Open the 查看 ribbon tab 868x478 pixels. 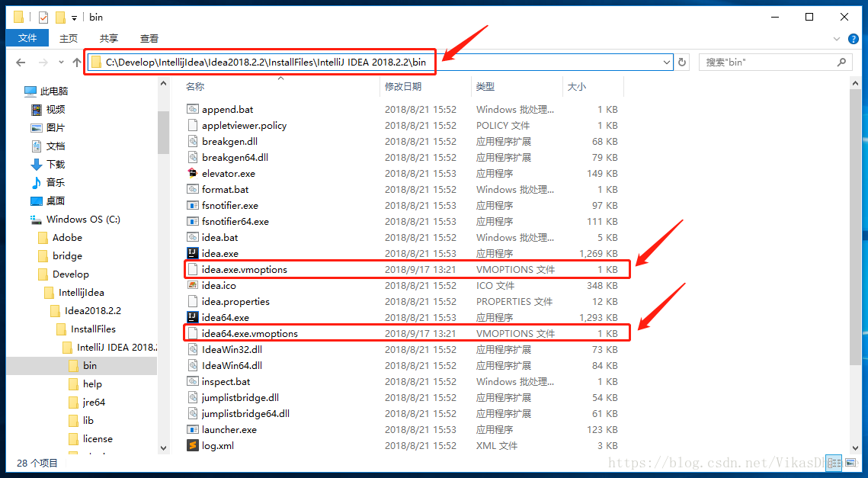(149, 38)
